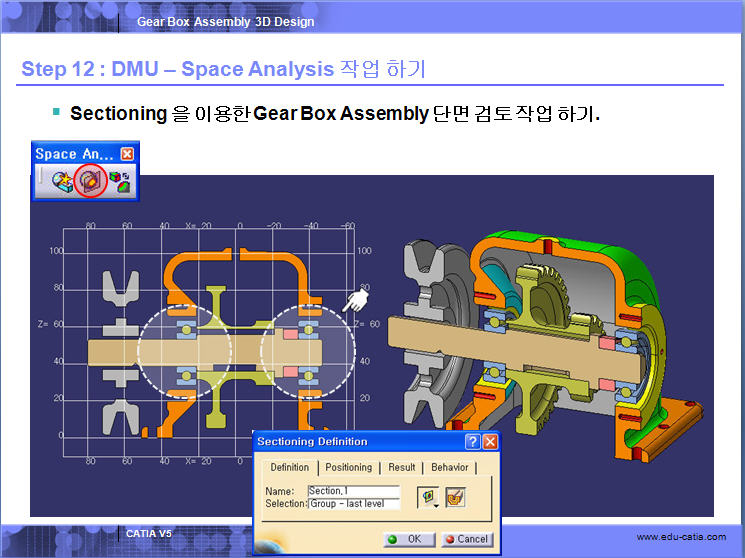Open the Positioning tab
The width and height of the screenshot is (745, 558).
click(x=348, y=467)
